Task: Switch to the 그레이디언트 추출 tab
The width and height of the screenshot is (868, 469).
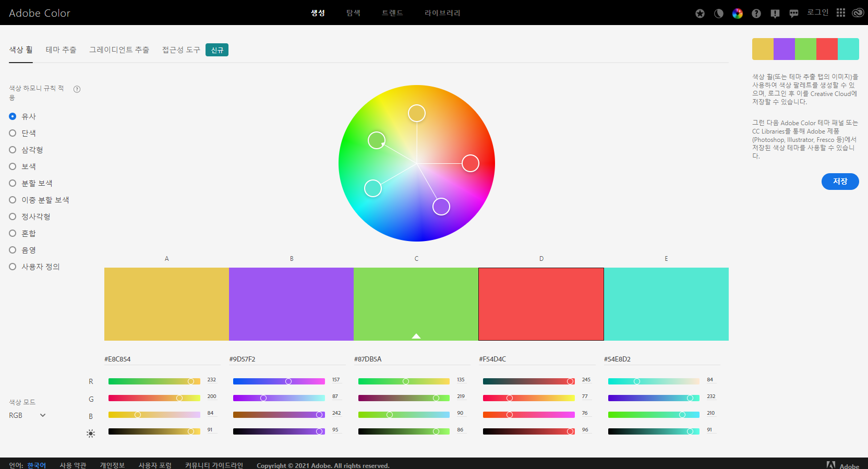Action: [x=119, y=50]
